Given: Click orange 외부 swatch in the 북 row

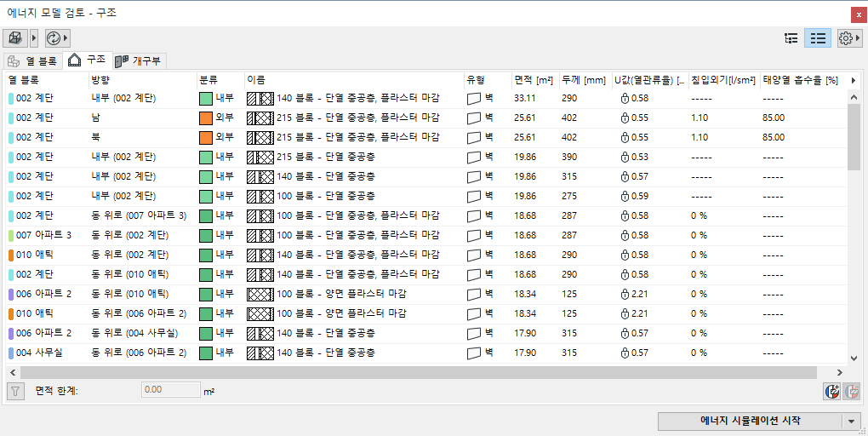Looking at the screenshot, I should click(206, 137).
